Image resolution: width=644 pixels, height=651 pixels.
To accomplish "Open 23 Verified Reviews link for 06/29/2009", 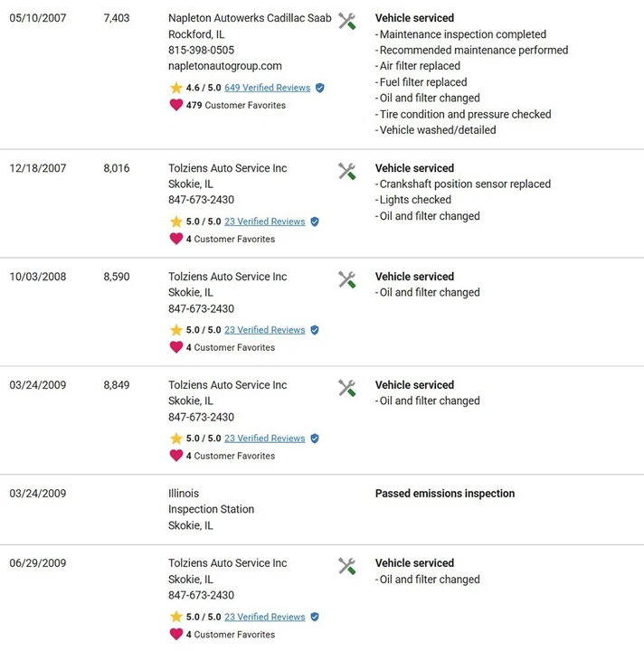I will coord(264,617).
